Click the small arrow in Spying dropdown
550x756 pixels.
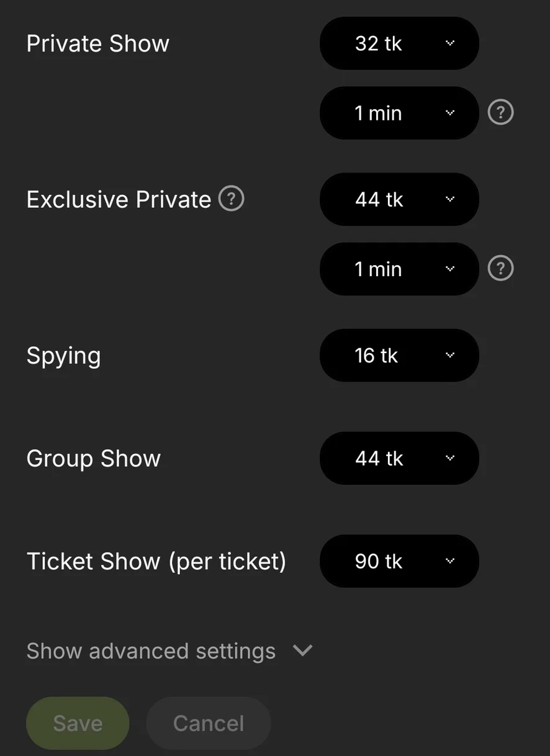pos(450,355)
